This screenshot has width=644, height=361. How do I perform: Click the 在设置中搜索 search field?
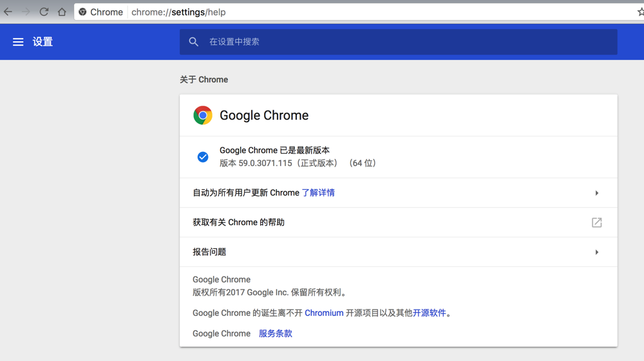click(x=399, y=42)
